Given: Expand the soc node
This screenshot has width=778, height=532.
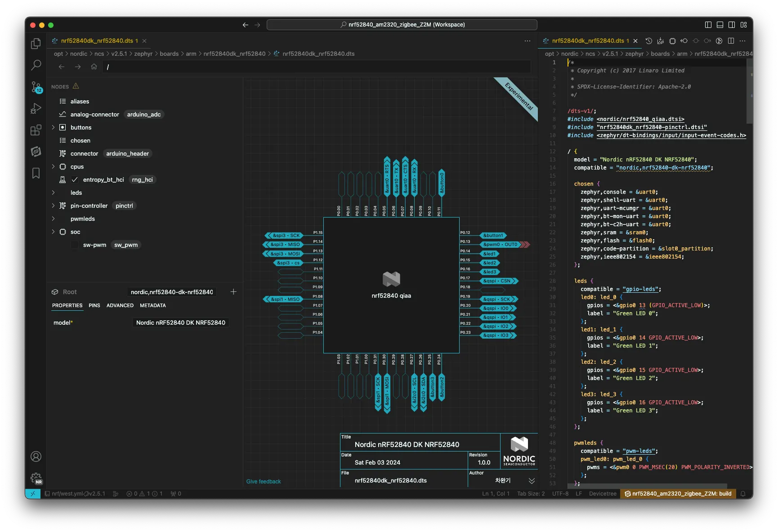Looking at the screenshot, I should (x=53, y=232).
